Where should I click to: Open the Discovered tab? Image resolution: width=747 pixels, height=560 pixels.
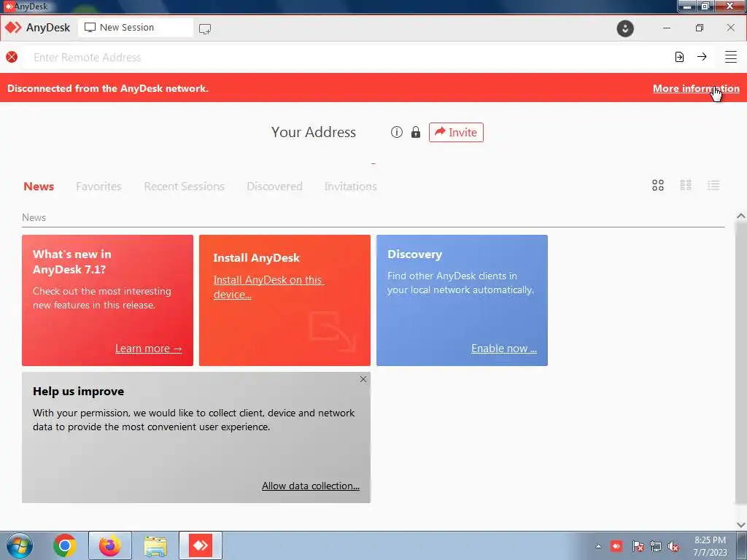point(274,186)
